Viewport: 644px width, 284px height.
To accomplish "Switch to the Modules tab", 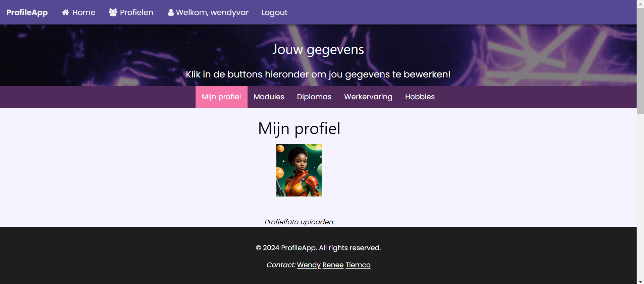I will coord(269,97).
